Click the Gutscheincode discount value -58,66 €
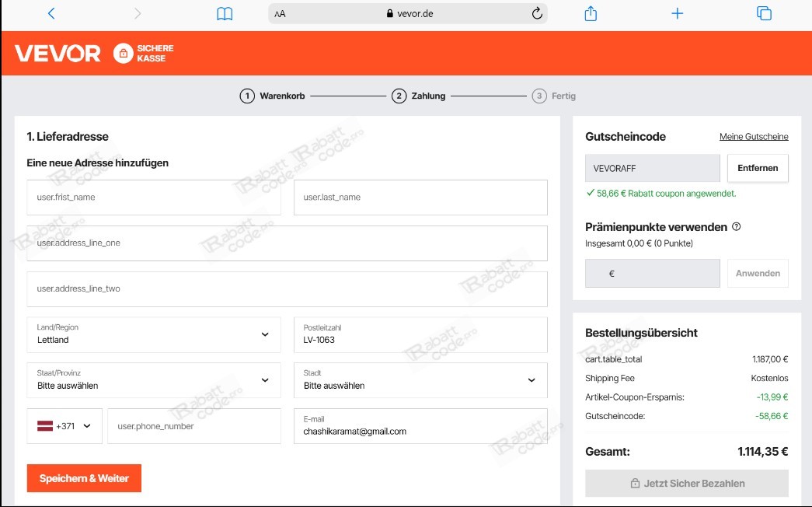The height and width of the screenshot is (507, 812). click(x=772, y=416)
